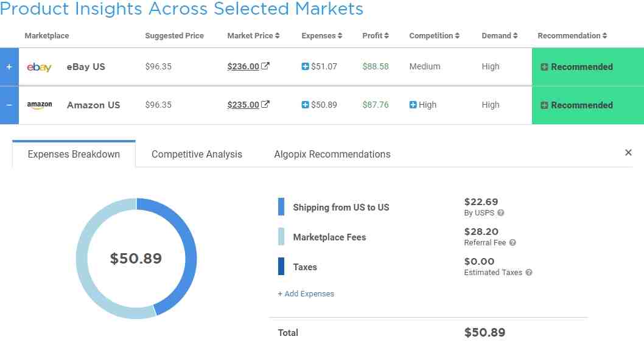Viewport: 644px width, 353px height.
Task: Click help icon beside Estimated Taxes
Action: [529, 273]
